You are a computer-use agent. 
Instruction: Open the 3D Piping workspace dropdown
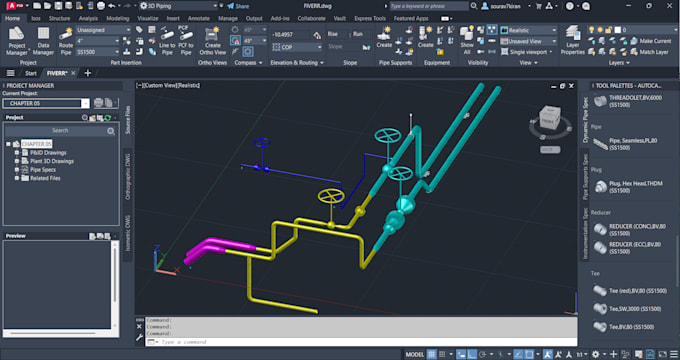coord(179,6)
